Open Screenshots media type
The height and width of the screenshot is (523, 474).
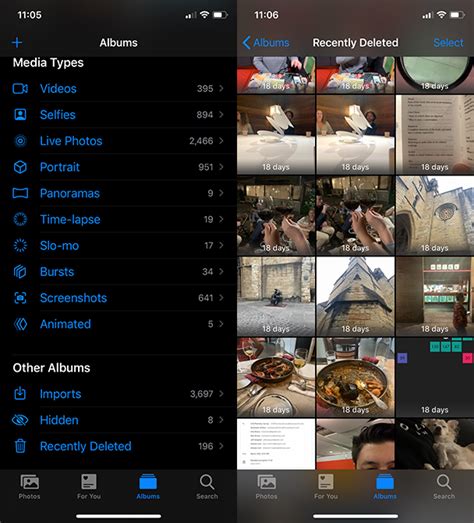pyautogui.click(x=118, y=298)
